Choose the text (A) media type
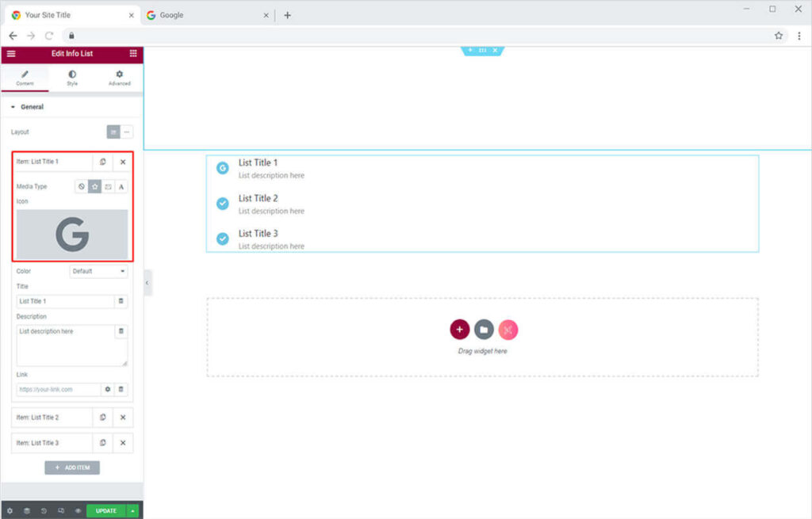Image resolution: width=812 pixels, height=519 pixels. click(x=121, y=187)
